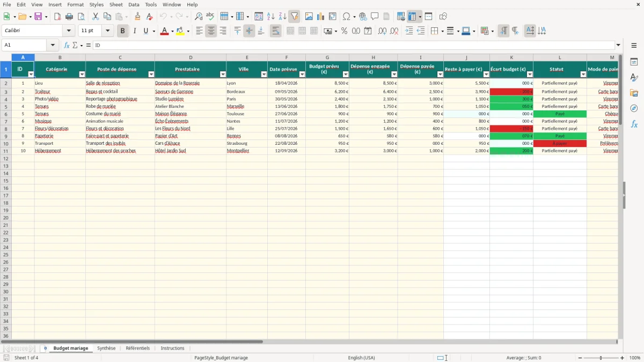The image size is (644, 362).
Task: Toggle Align Left
Action: point(199,31)
